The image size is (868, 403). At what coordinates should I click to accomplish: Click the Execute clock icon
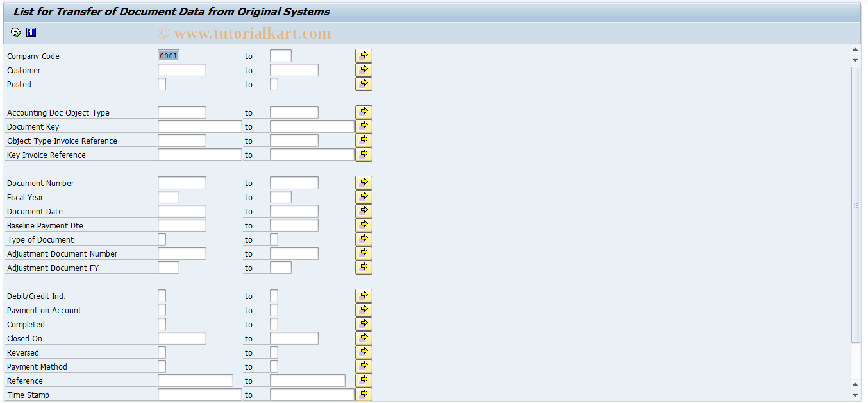click(16, 32)
